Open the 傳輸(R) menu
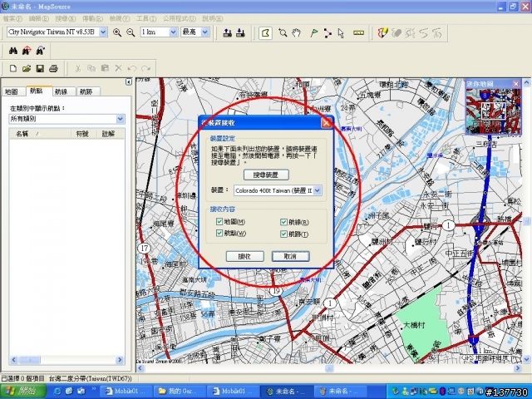 coord(92,18)
